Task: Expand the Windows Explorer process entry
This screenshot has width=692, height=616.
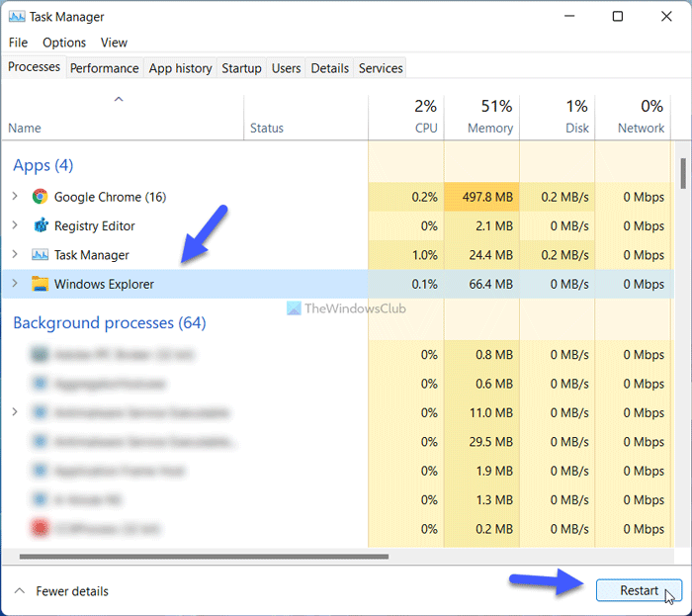Action: pos(15,284)
